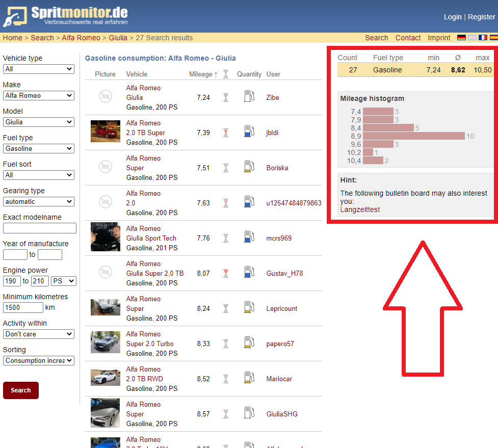Screen dimensions: 498x448
Task: Click the Spritmonitor.de logo
Action: [x=65, y=16]
